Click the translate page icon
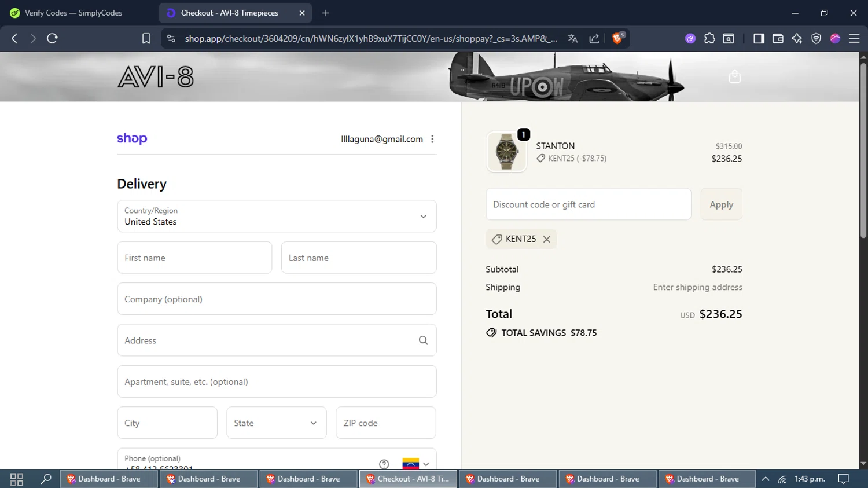Image resolution: width=868 pixels, height=488 pixels. click(x=573, y=38)
